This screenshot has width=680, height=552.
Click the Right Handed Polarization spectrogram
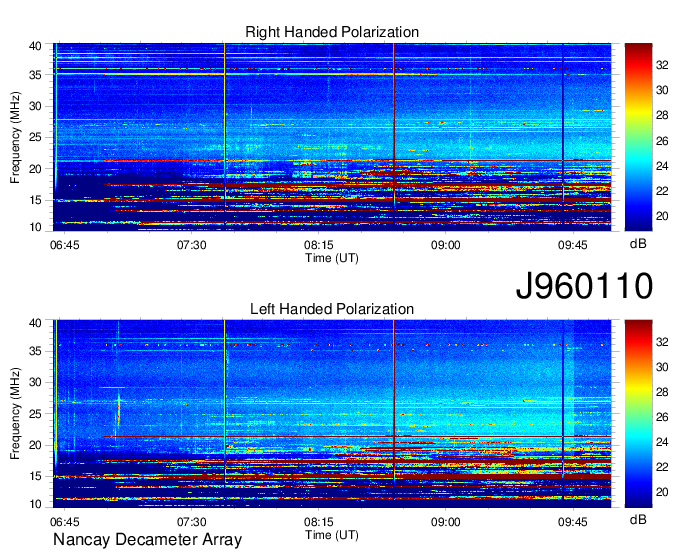click(x=332, y=137)
